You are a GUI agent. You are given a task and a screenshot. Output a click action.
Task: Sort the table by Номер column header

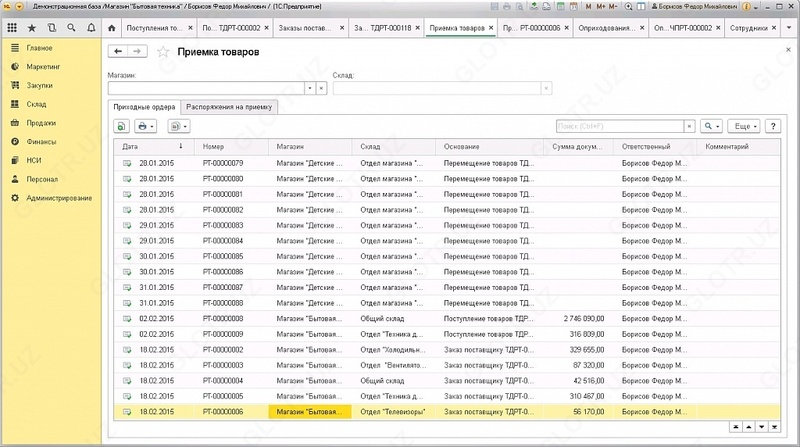214,147
